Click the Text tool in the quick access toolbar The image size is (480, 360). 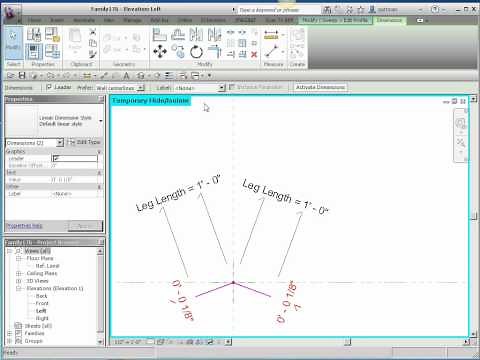126,76
